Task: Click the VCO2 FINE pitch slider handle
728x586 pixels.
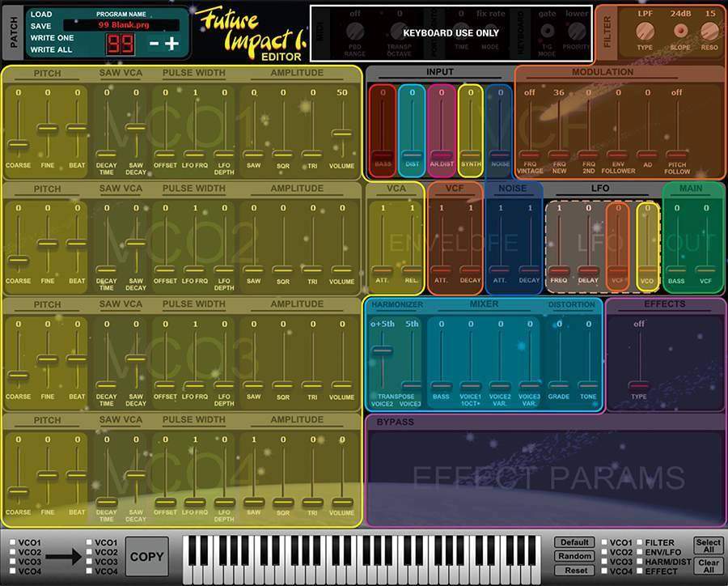Action: pos(48,243)
